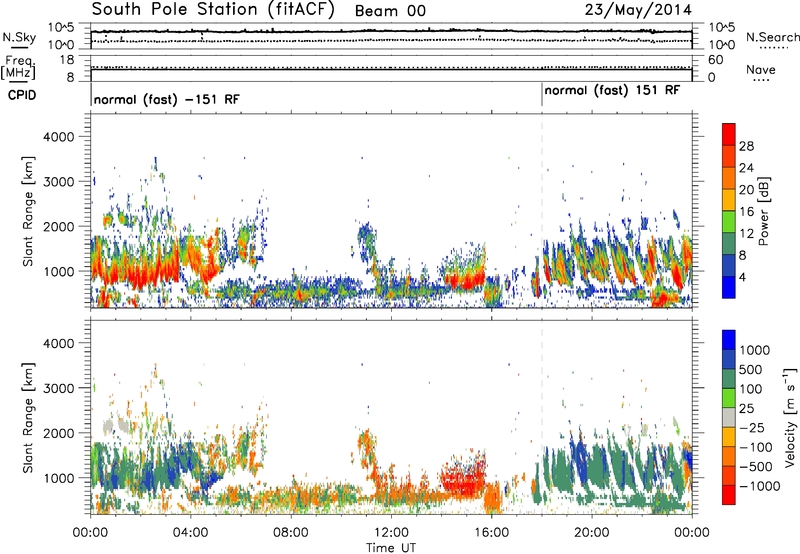This screenshot has width=800, height=554.
Task: Click the '4' label on power colorbar
Action: (x=743, y=278)
